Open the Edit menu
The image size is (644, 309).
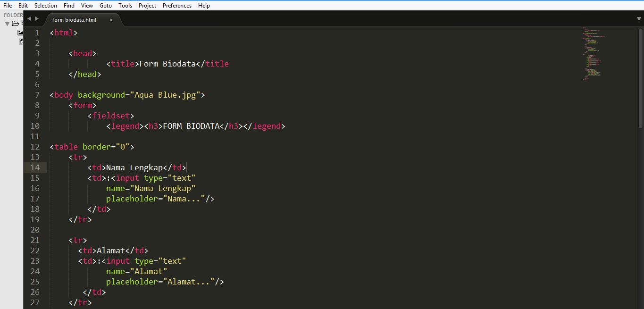click(23, 5)
